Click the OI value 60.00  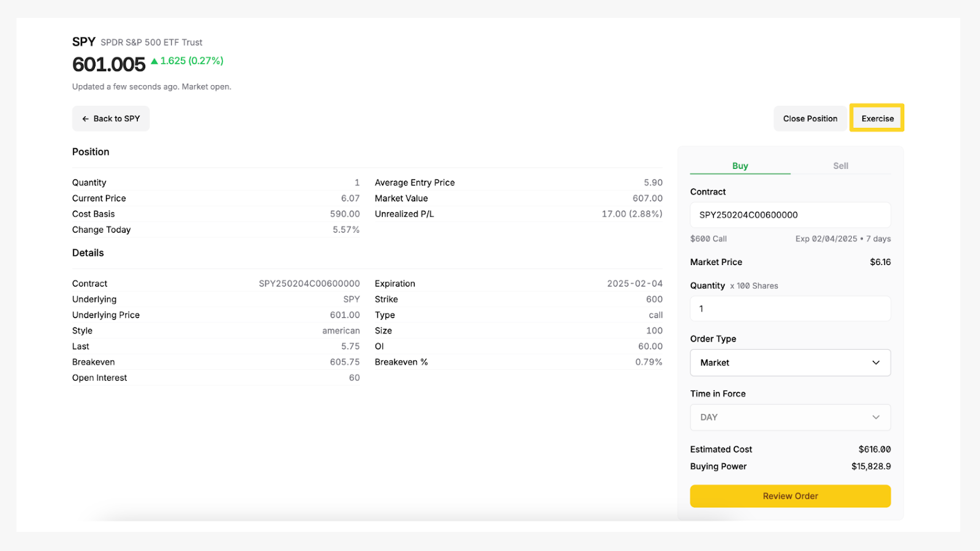pos(650,347)
